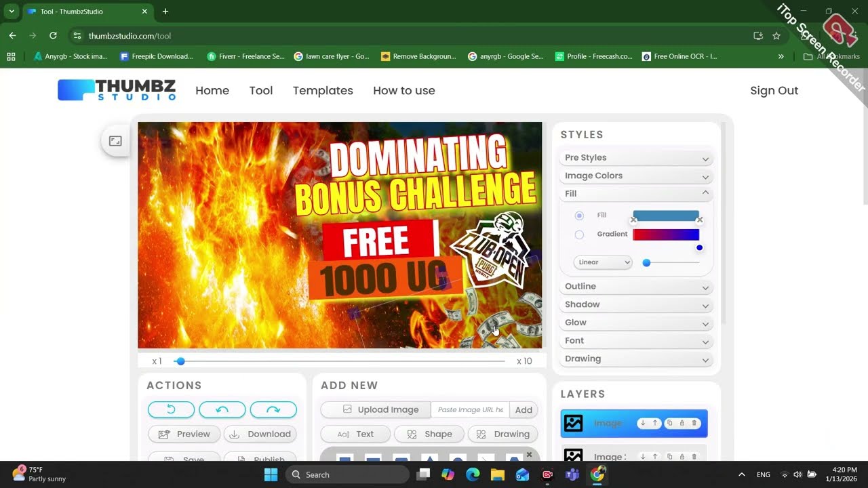The width and height of the screenshot is (868, 488).
Task: Select the Gradient radio button
Action: (x=579, y=235)
